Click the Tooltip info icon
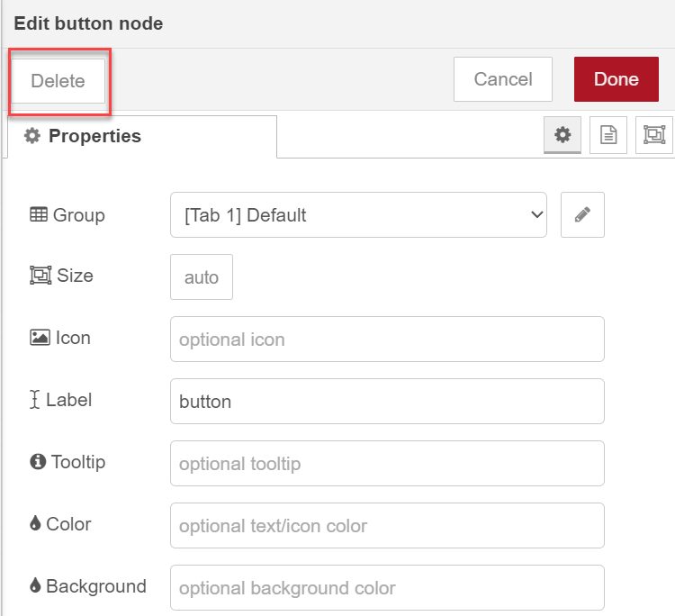This screenshot has width=675, height=616. [x=38, y=461]
